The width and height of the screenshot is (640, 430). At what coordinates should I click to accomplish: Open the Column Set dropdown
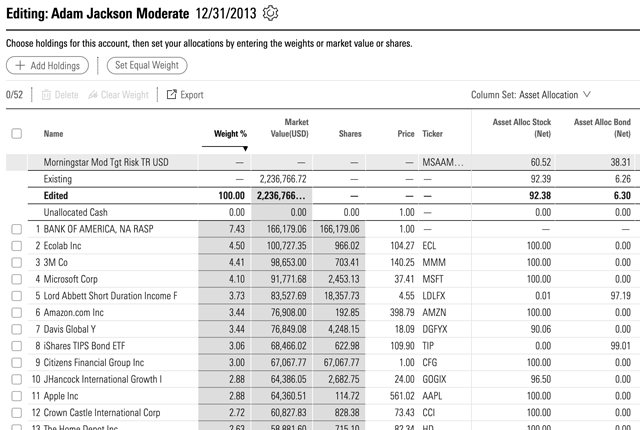531,95
